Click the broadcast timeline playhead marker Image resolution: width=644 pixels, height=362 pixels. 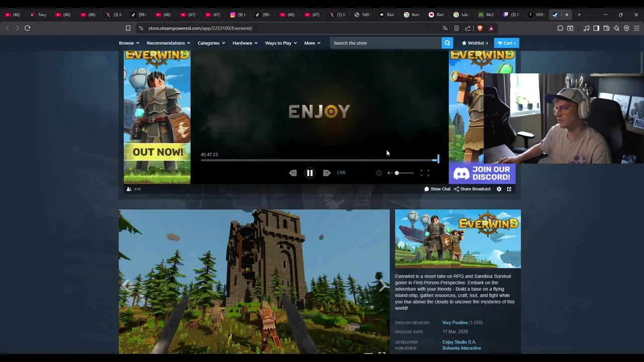438,159
